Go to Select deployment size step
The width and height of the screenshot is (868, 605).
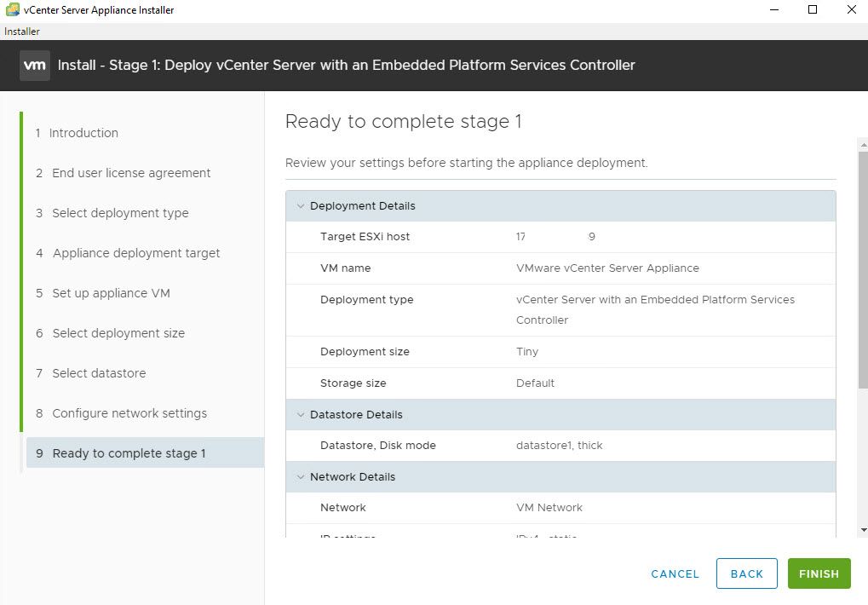point(118,333)
